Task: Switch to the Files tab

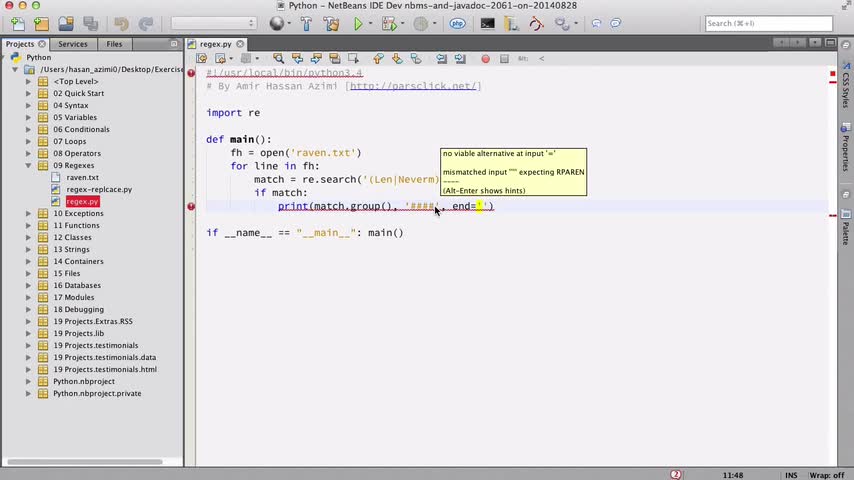Action: (114, 44)
